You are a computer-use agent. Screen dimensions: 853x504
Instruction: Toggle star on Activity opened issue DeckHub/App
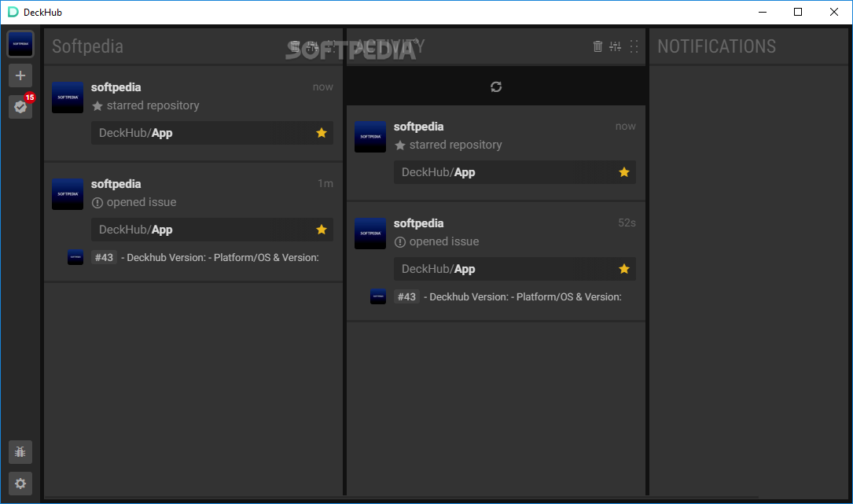click(624, 269)
